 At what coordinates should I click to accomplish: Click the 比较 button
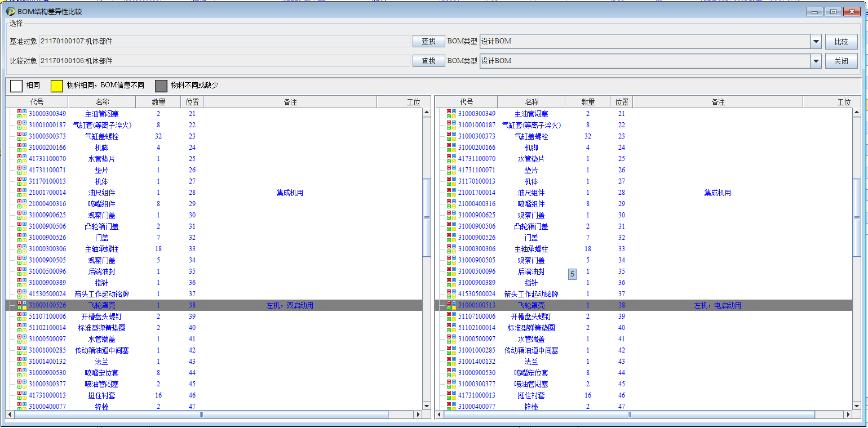(x=841, y=42)
